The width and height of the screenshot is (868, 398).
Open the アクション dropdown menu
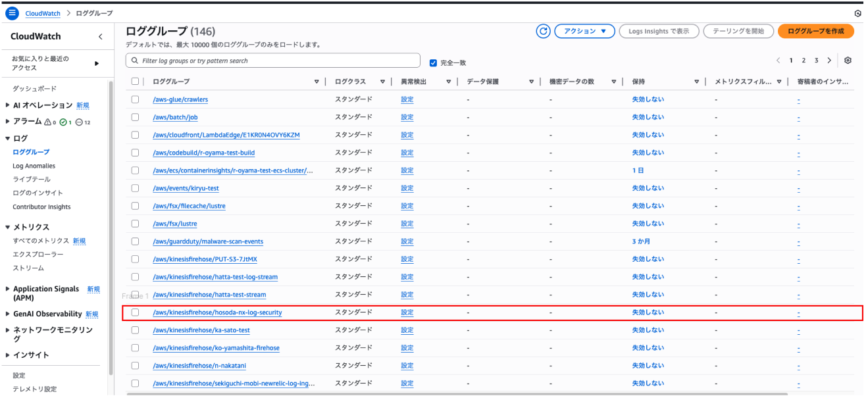coord(584,31)
